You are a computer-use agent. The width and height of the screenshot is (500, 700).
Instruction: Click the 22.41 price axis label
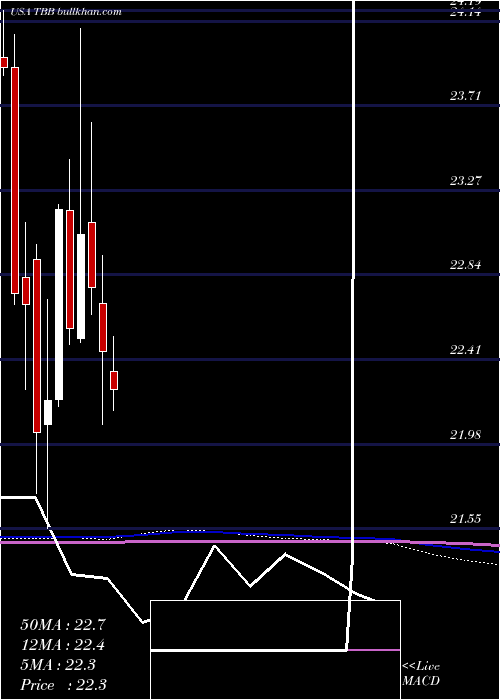465,350
